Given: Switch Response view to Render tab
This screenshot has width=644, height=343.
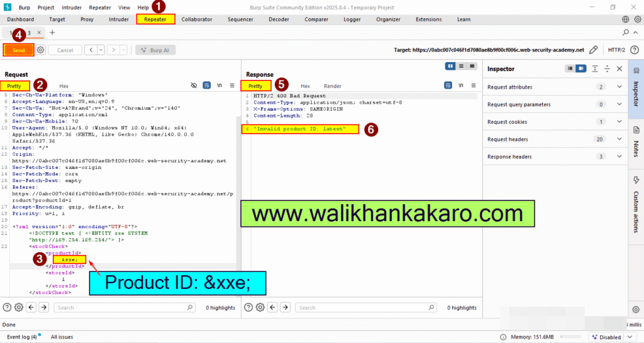Looking at the screenshot, I should point(332,85).
